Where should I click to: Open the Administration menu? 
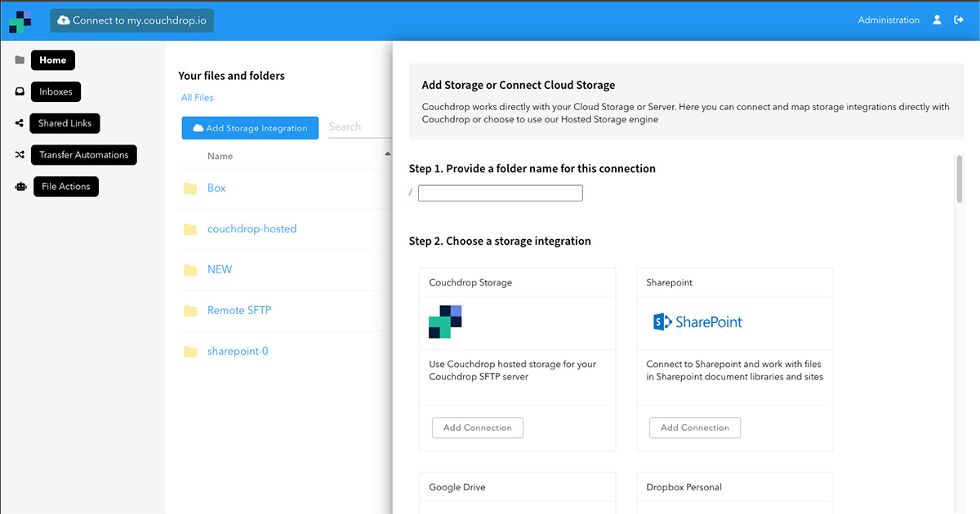[x=889, y=20]
